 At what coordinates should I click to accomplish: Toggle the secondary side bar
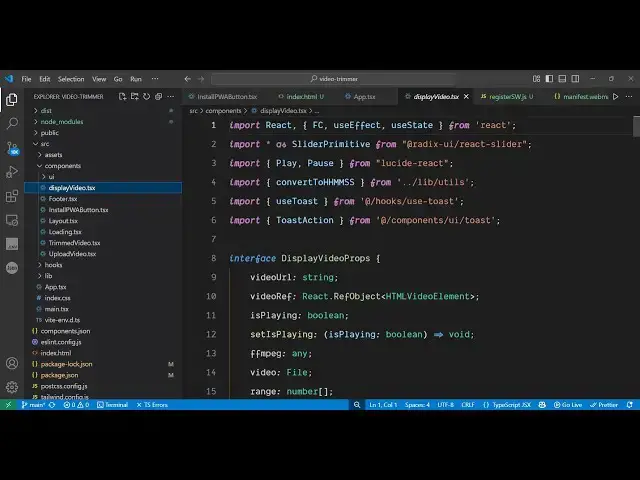pos(575,79)
